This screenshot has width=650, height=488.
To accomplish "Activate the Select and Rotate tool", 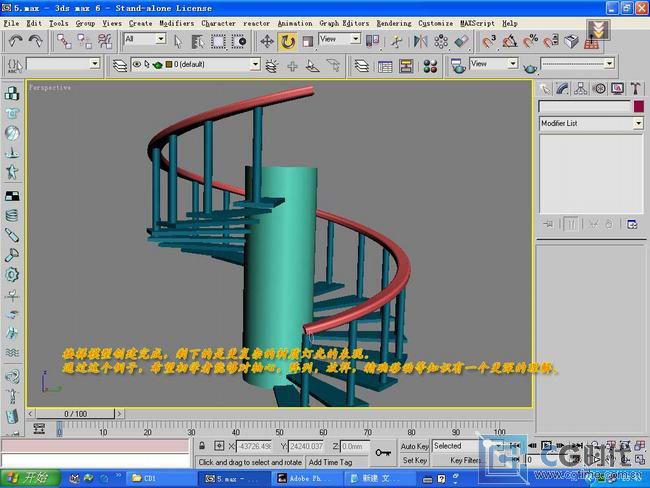I will [x=287, y=41].
